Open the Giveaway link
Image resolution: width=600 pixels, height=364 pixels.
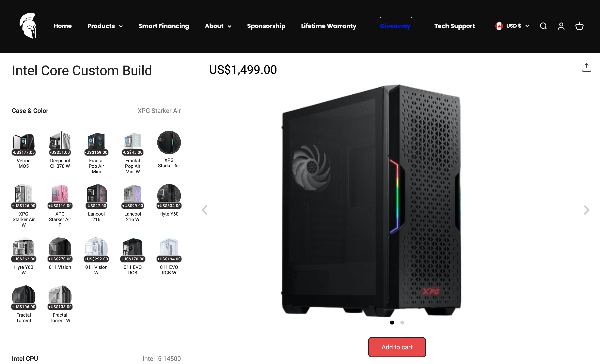pyautogui.click(x=395, y=26)
